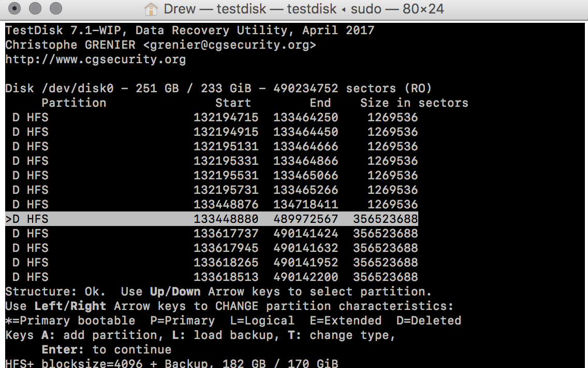The height and width of the screenshot is (368, 588).
Task: Click the 'Size in sectors' column header
Action: 415,103
